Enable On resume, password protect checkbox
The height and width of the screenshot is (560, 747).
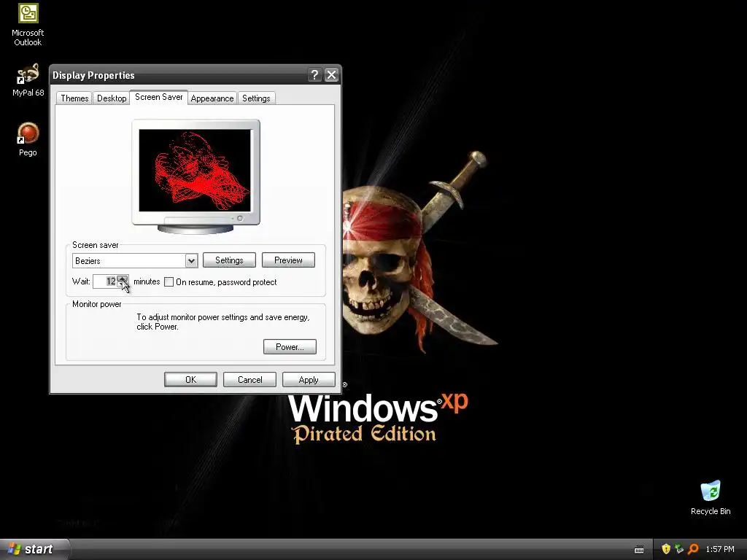169,282
